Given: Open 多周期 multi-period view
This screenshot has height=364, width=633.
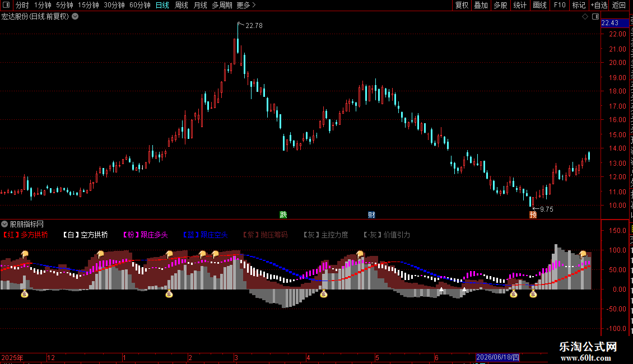Looking at the screenshot, I should (x=222, y=5).
